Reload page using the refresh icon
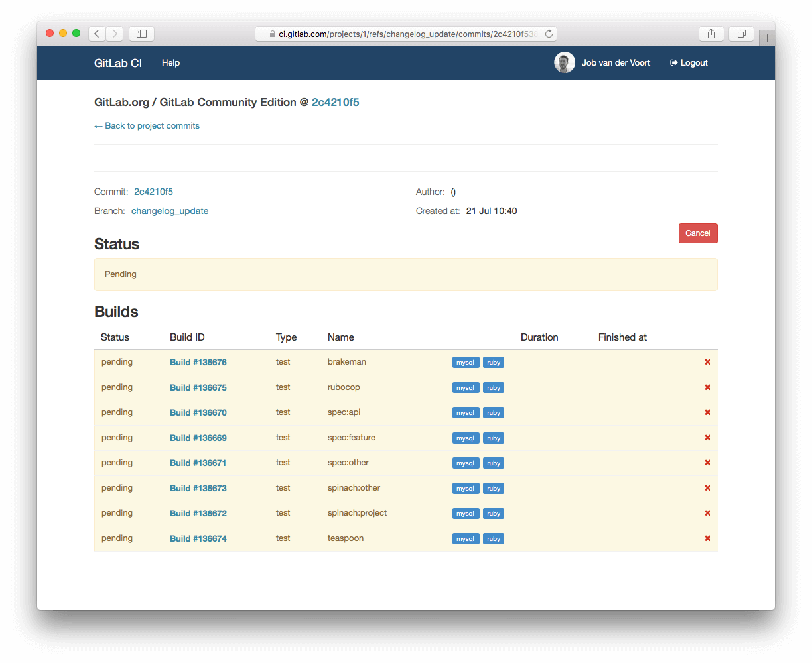The height and width of the screenshot is (663, 812). [549, 34]
